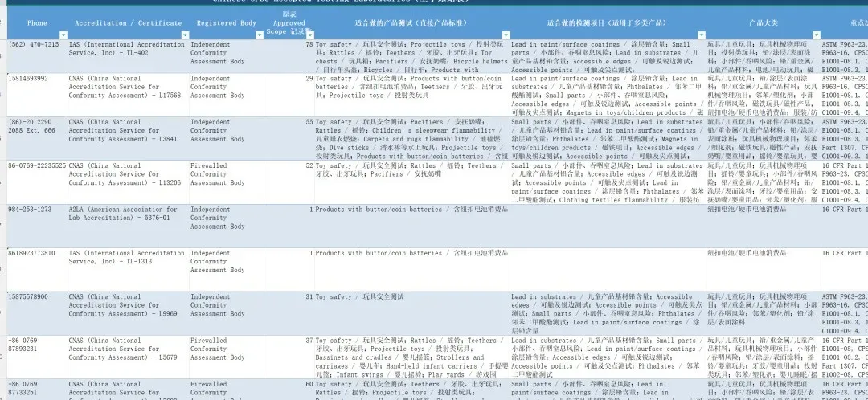Select the A2LA 5376-01 accreditation cell
Image resolution: width=868 pixels, height=400 pixels.
pos(129,226)
